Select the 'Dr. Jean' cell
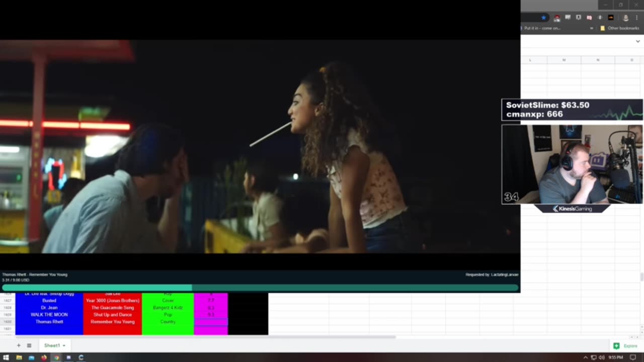 pos(49,307)
